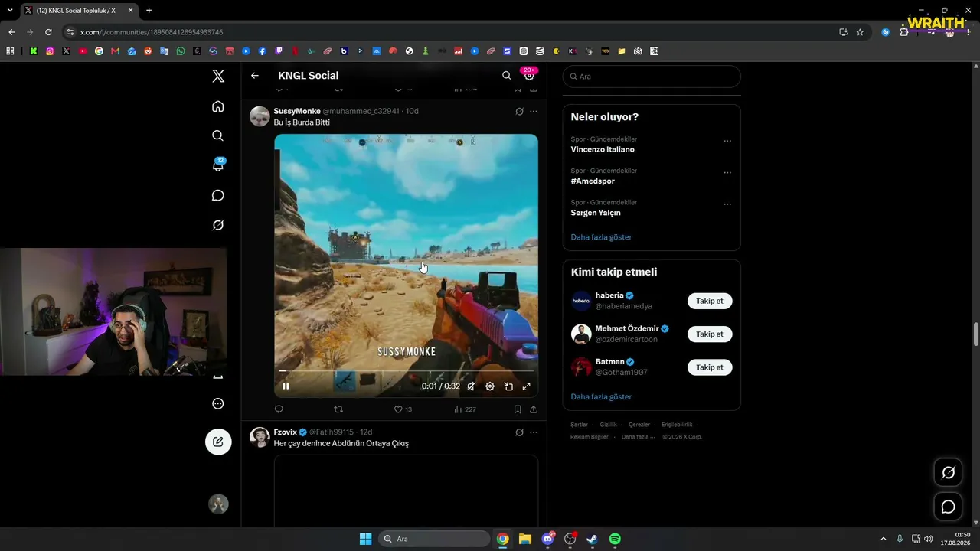Screen dimensions: 980x551
Task: Open Steam from the taskbar
Action: [593, 539]
